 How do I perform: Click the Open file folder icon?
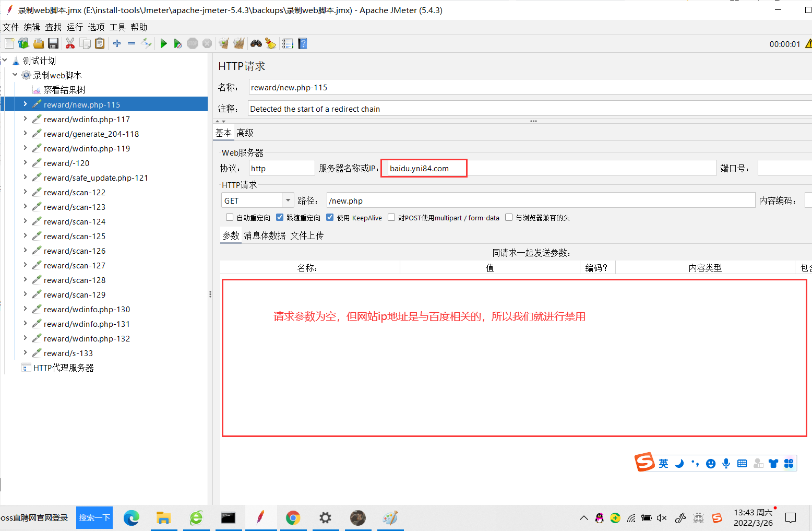pos(39,43)
